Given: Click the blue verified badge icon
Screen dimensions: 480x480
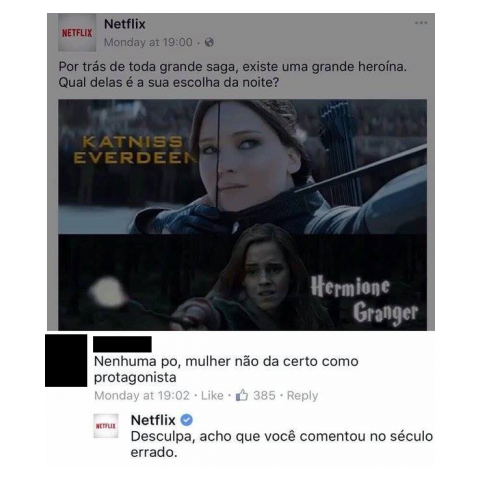Looking at the screenshot, I should (187, 420).
